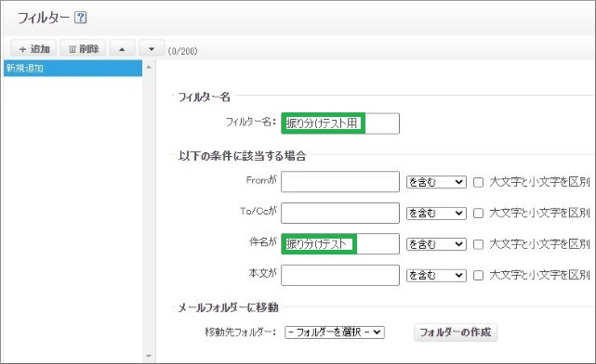Screen dimensions: 596x364
Task: Move filter down with the down-arrow button
Action: coord(152,48)
